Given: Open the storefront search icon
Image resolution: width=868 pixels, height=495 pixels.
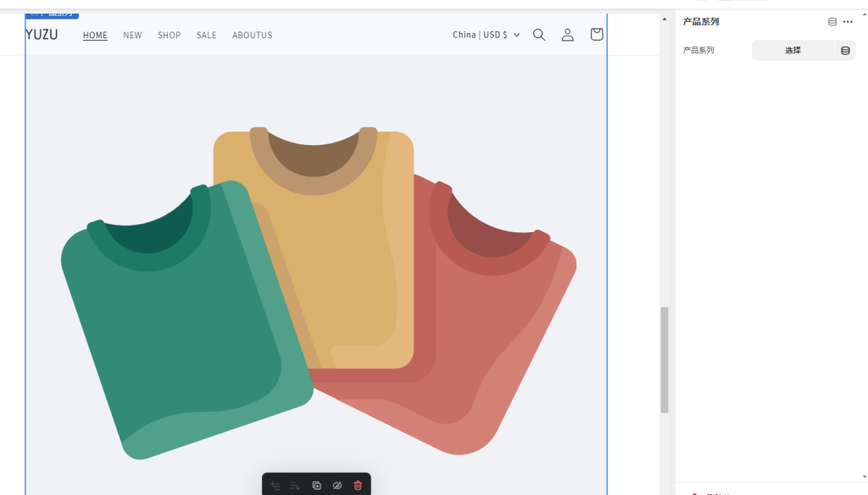Looking at the screenshot, I should (x=539, y=35).
